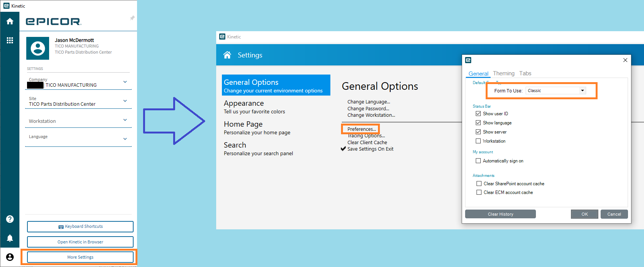Click the user name Jason McDermott
The image size is (644, 267).
pos(74,40)
